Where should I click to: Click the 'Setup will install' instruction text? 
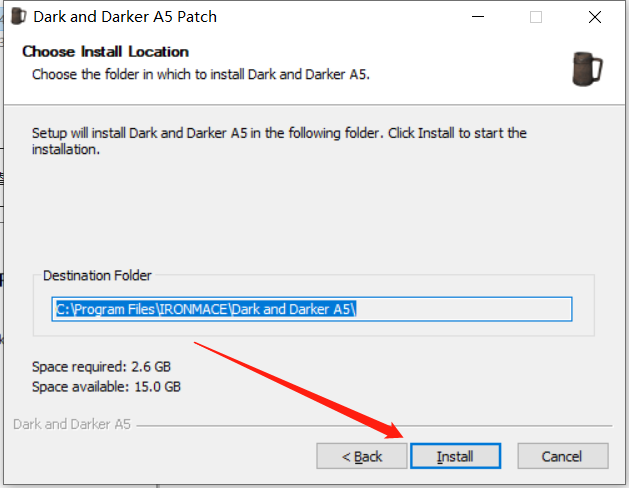coord(279,141)
